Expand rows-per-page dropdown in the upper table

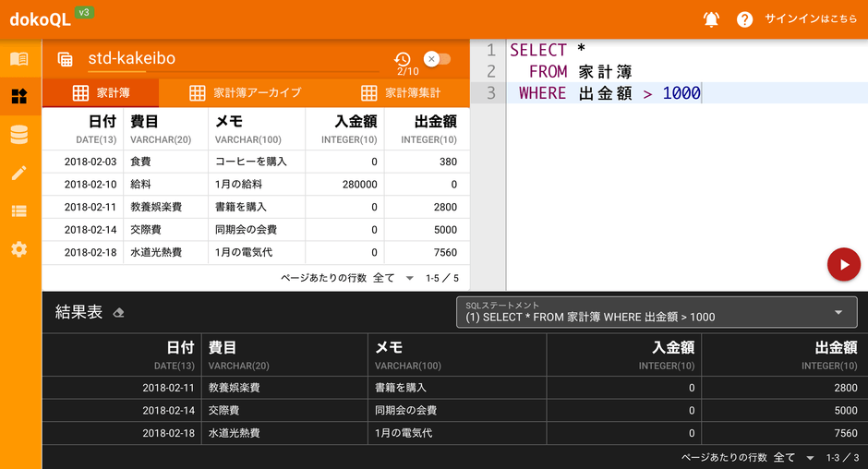click(x=409, y=278)
